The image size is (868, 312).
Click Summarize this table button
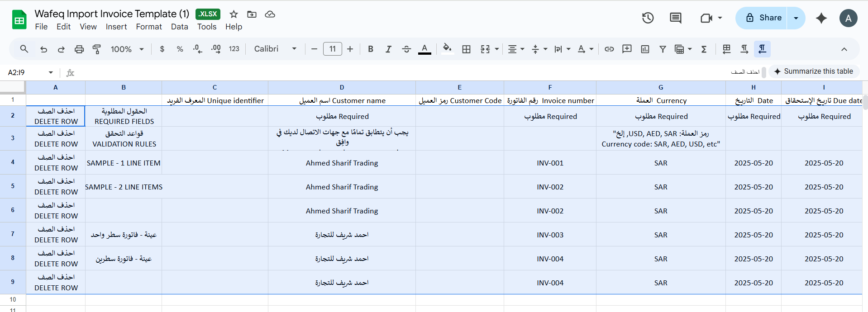coord(814,71)
